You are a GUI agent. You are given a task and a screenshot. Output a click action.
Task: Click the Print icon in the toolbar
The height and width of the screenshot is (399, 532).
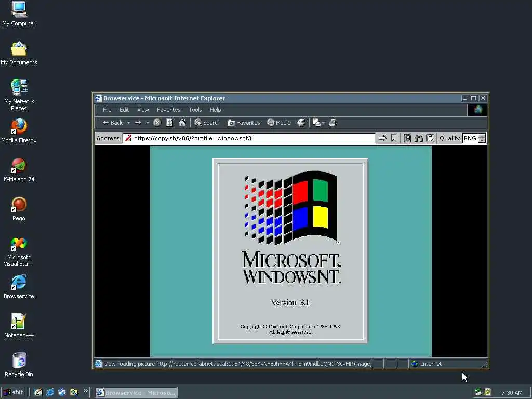pyautogui.click(x=333, y=123)
